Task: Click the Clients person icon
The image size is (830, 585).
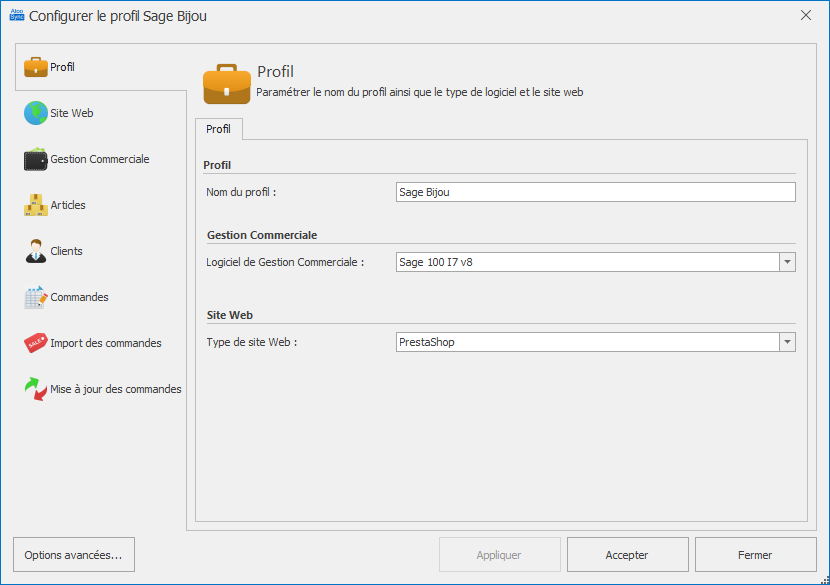Action: coord(36,251)
